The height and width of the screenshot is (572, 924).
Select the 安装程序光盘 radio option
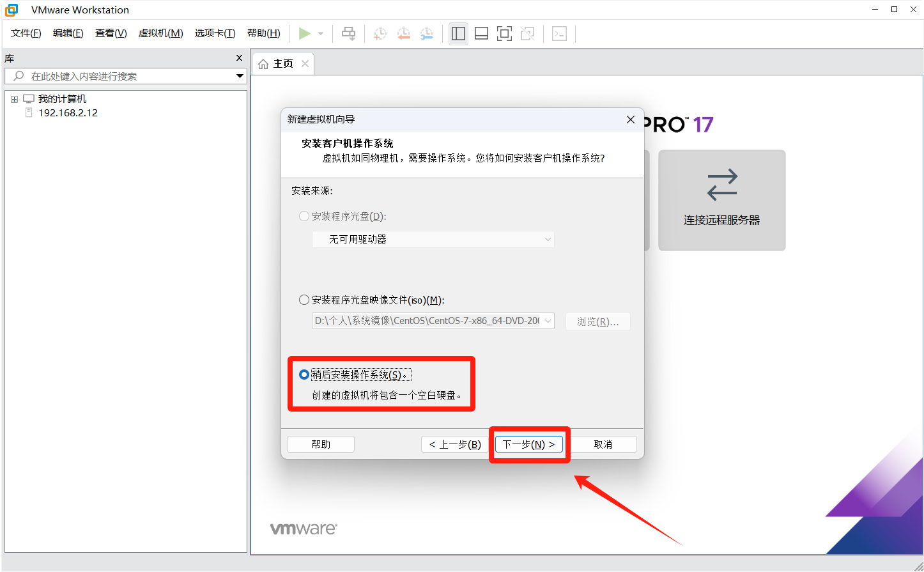pyautogui.click(x=304, y=216)
